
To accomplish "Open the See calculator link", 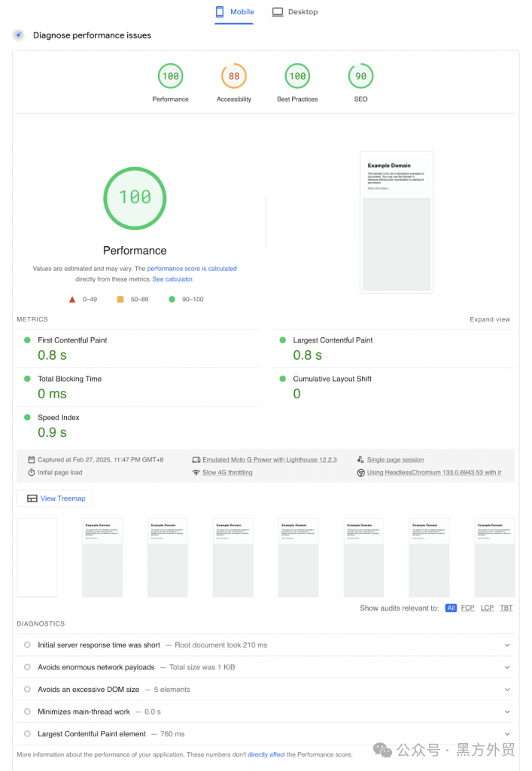I will click(173, 279).
